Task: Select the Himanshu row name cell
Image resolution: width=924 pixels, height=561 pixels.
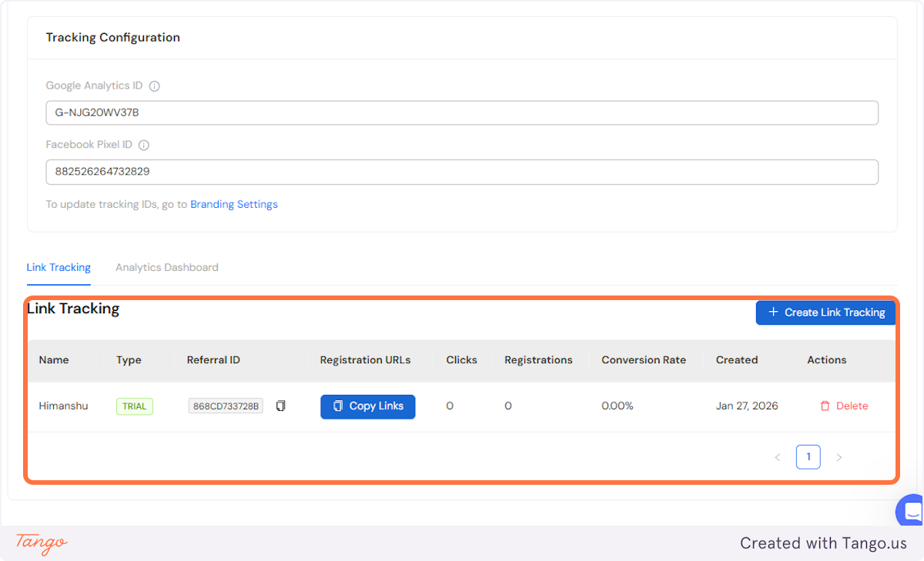Action: point(63,406)
